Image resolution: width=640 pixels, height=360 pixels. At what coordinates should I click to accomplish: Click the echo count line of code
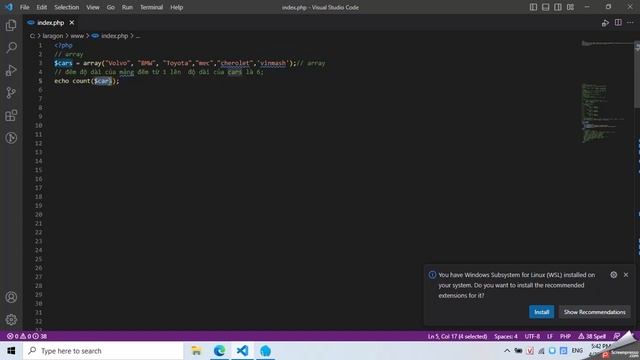tap(87, 81)
